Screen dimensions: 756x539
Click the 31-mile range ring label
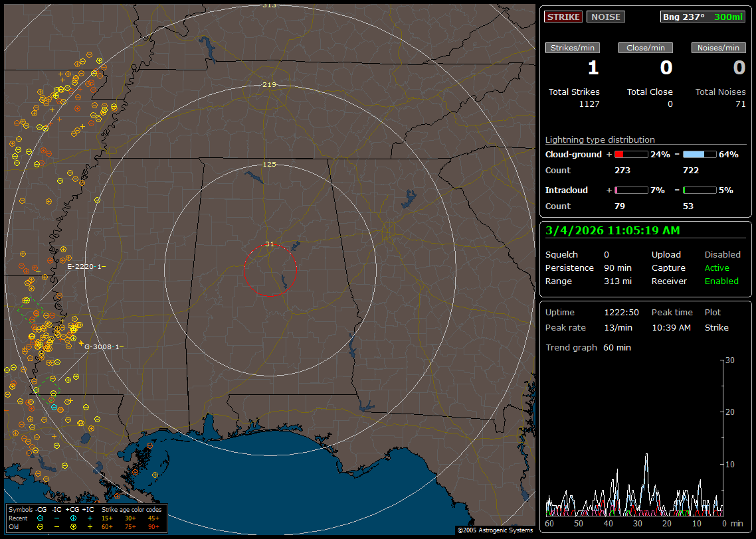point(269,244)
